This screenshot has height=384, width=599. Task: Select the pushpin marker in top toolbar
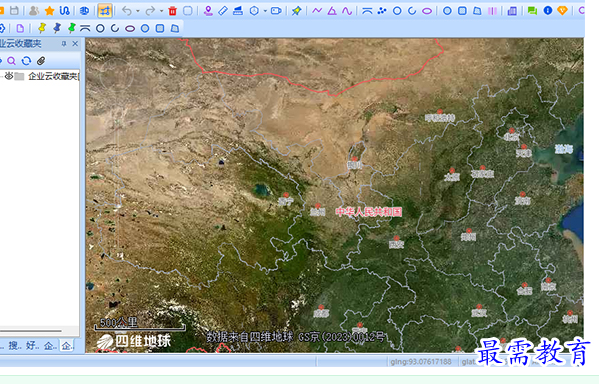(296, 11)
